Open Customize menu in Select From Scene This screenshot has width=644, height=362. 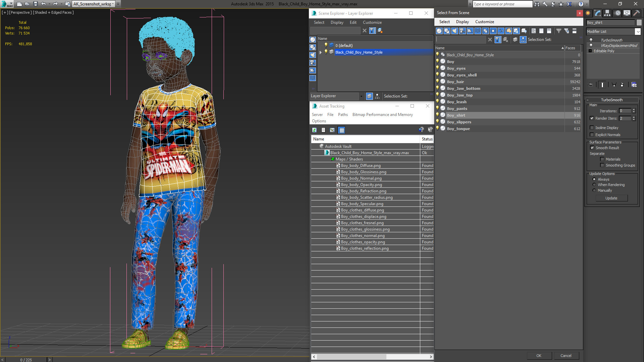484,22
